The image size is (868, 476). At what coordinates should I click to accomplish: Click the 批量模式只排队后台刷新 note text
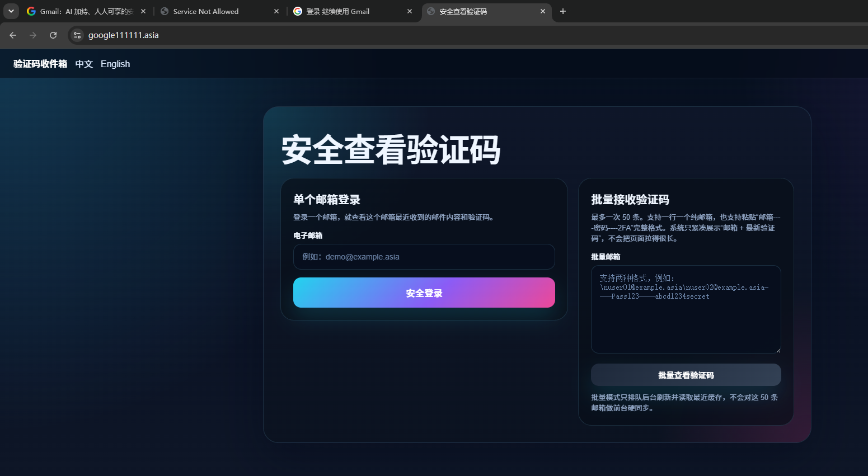tap(684, 402)
